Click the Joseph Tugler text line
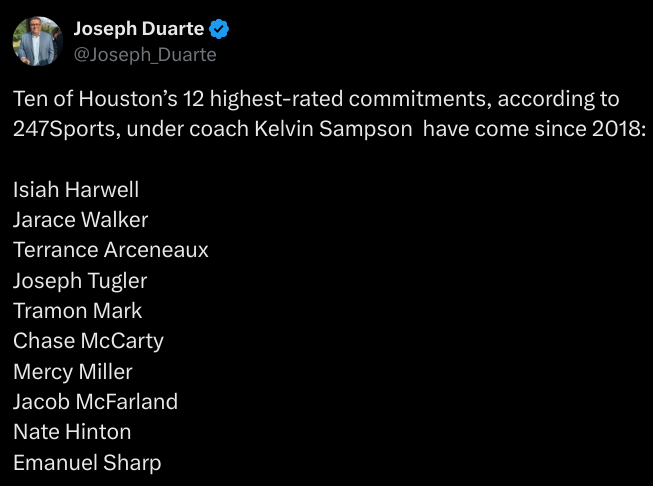 (x=80, y=281)
